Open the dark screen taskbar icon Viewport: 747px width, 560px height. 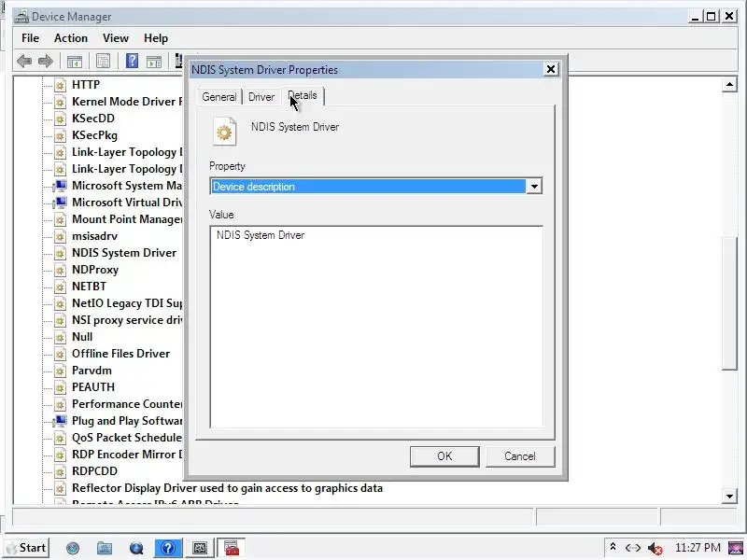click(x=200, y=548)
